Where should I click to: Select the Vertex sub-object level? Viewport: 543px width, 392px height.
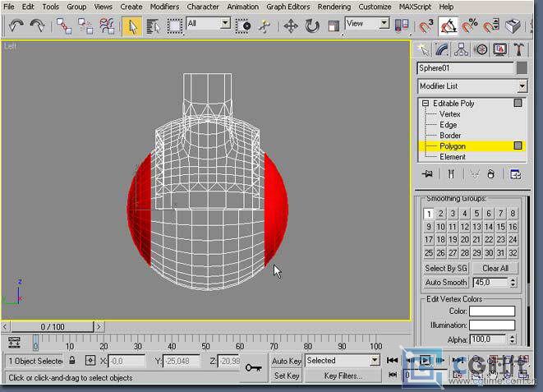click(x=450, y=114)
